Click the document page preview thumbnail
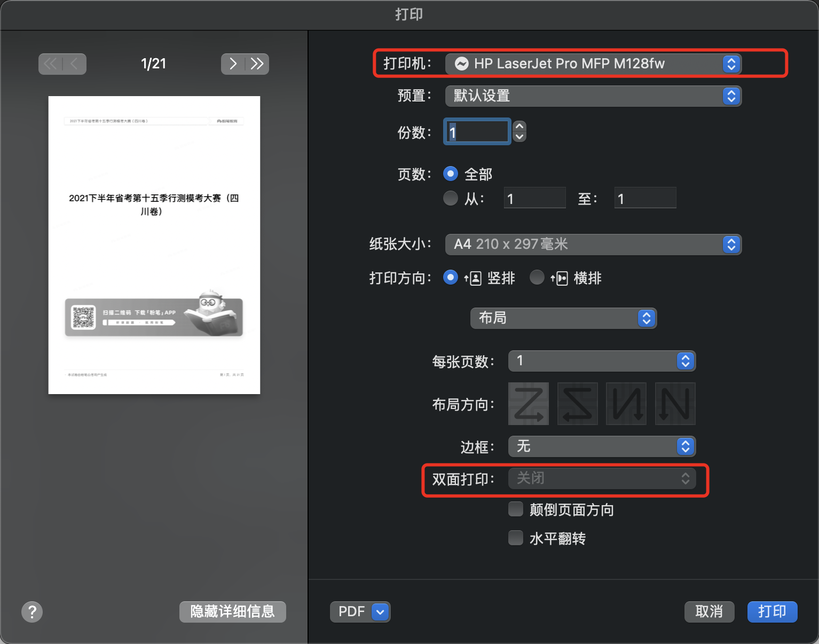Image resolution: width=819 pixels, height=644 pixels. pyautogui.click(x=154, y=245)
